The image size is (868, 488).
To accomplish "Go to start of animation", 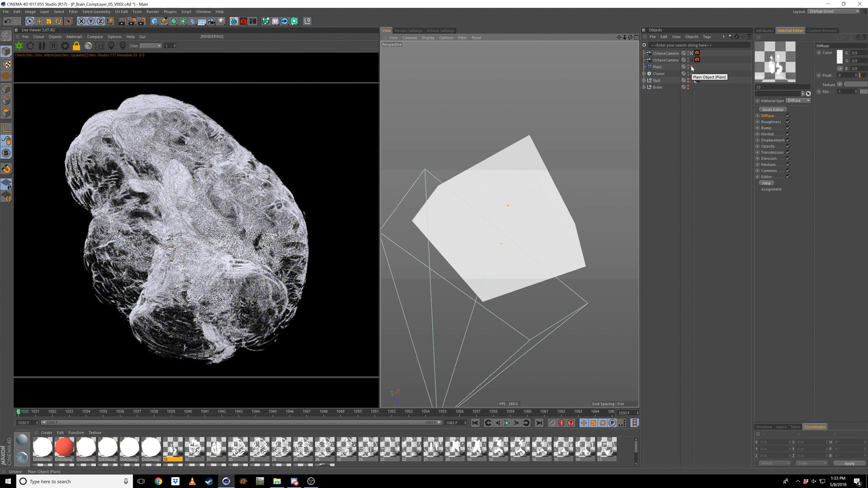I will (475, 423).
